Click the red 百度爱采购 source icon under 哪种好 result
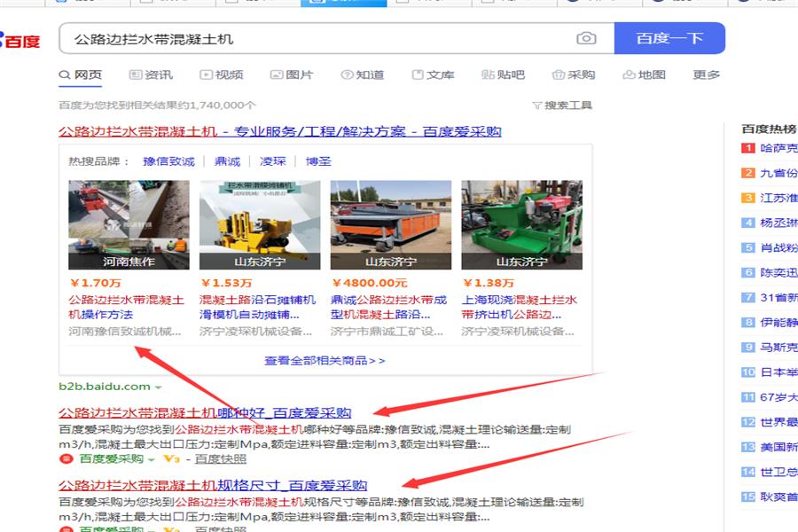Viewport: 798px width, 532px height. click(x=66, y=458)
